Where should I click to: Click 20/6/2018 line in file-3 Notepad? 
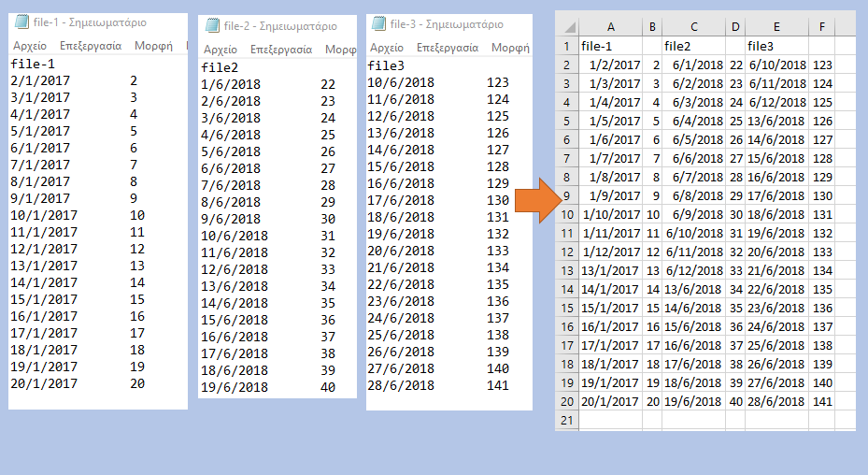pos(401,252)
